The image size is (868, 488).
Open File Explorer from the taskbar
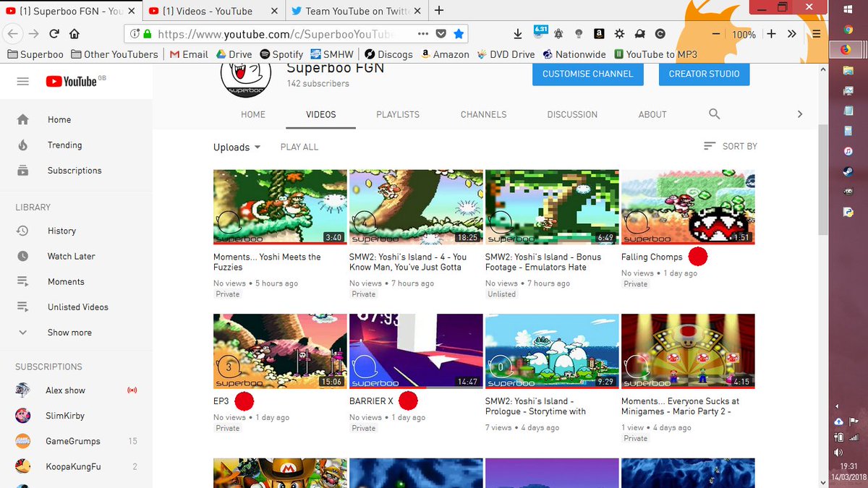[848, 70]
